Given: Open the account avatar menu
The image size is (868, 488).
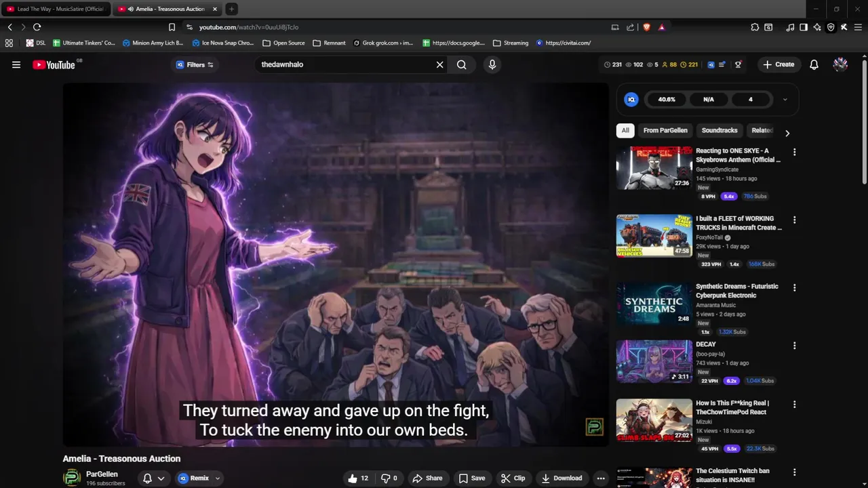Looking at the screenshot, I should 840,64.
